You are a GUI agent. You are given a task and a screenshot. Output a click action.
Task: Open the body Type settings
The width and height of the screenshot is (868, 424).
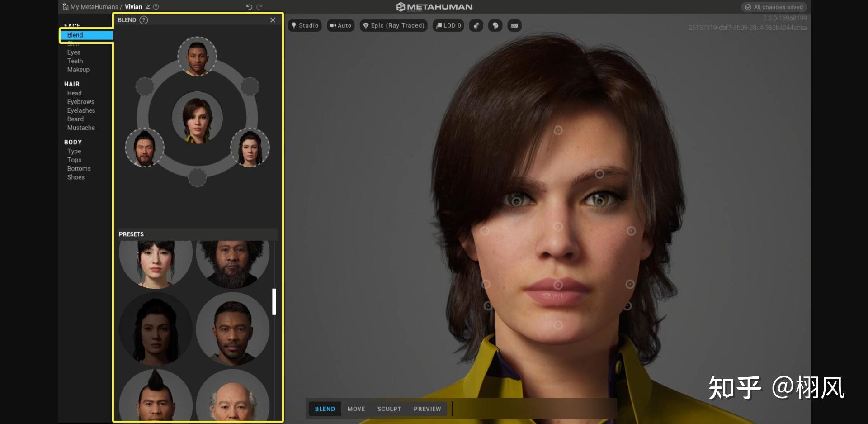tap(74, 151)
